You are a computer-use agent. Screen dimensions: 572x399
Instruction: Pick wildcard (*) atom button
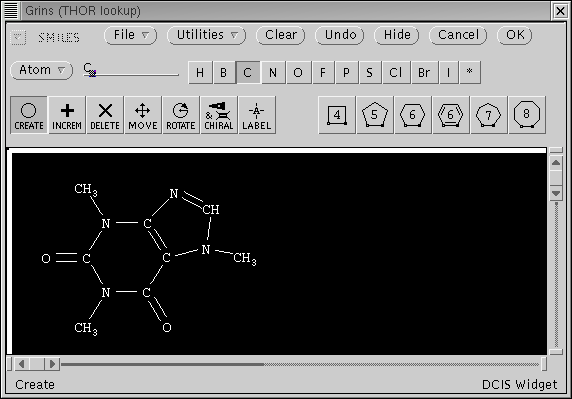pos(470,73)
